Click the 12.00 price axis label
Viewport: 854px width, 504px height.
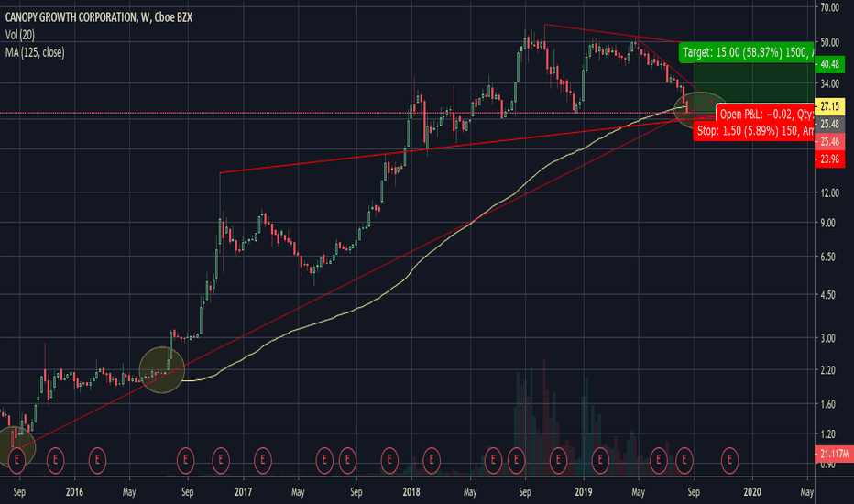click(829, 192)
